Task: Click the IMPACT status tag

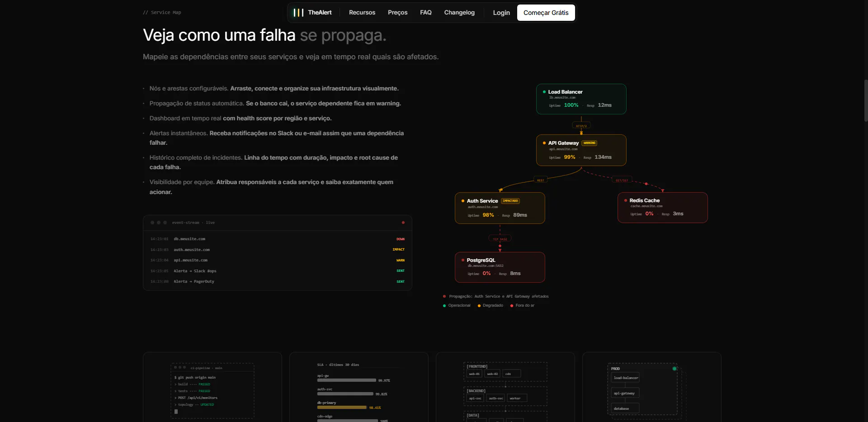Action: coord(399,250)
